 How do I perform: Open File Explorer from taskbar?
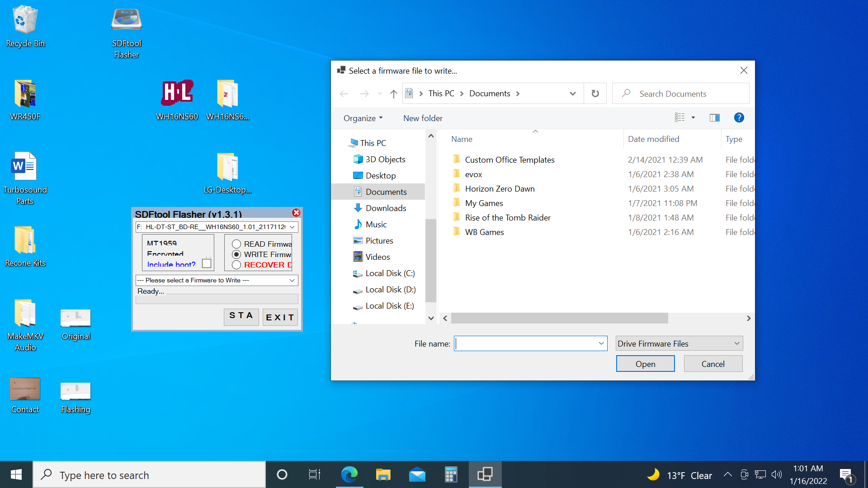[383, 474]
